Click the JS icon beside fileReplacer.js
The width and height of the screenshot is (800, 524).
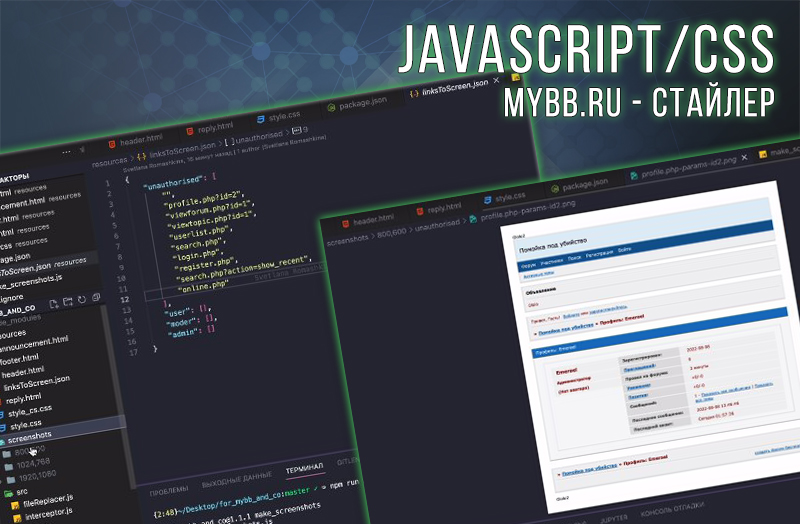[15, 505]
